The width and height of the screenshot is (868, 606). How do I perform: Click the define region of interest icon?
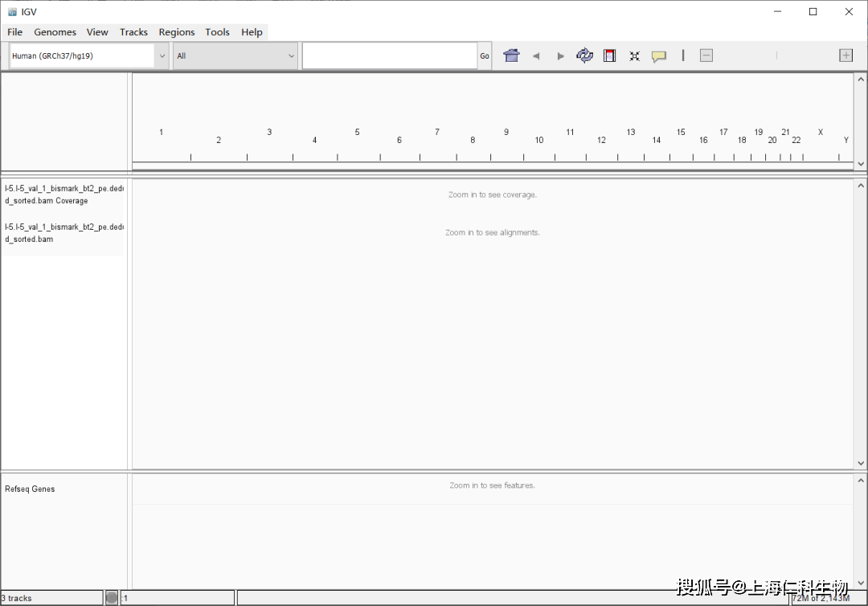(x=609, y=55)
